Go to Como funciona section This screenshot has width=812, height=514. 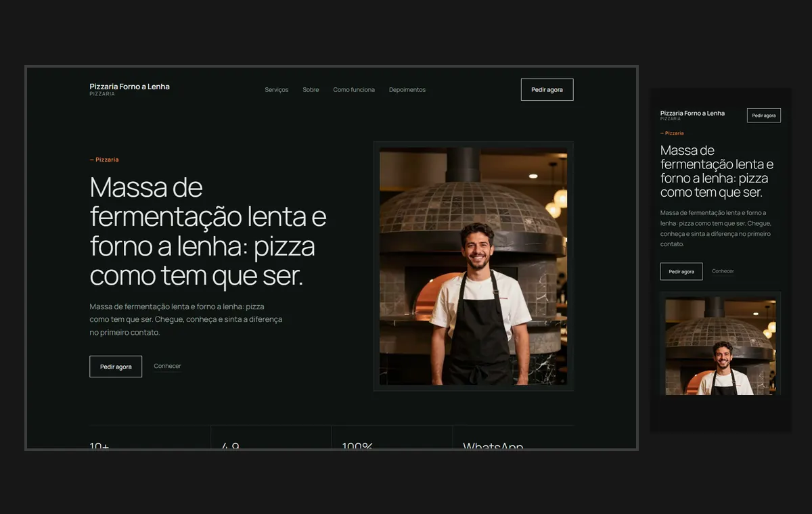[x=354, y=90]
